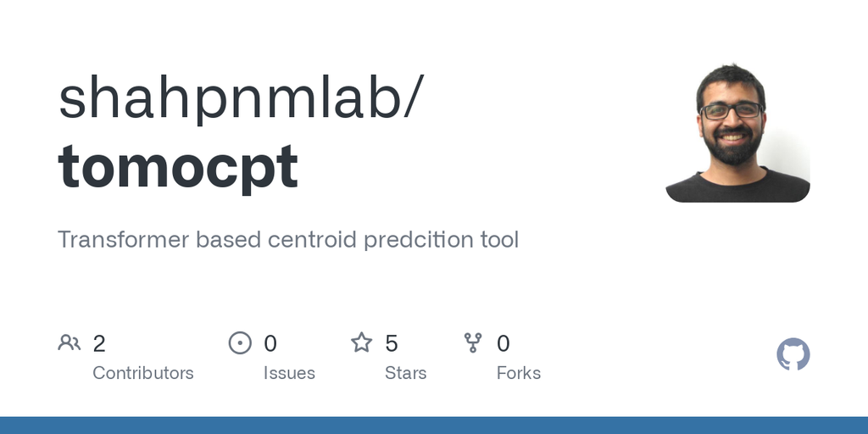Click the forks branch icon
Image resolution: width=868 pixels, height=434 pixels.
tap(473, 342)
